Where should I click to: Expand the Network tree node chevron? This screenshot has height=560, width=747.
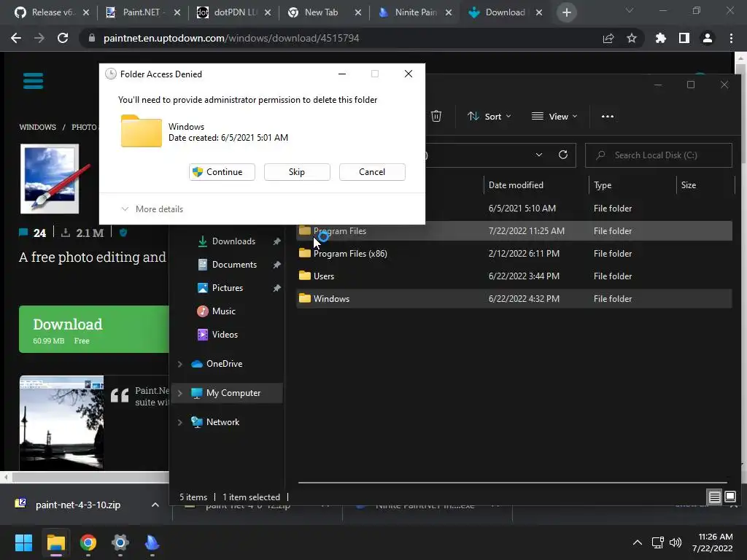tap(180, 422)
